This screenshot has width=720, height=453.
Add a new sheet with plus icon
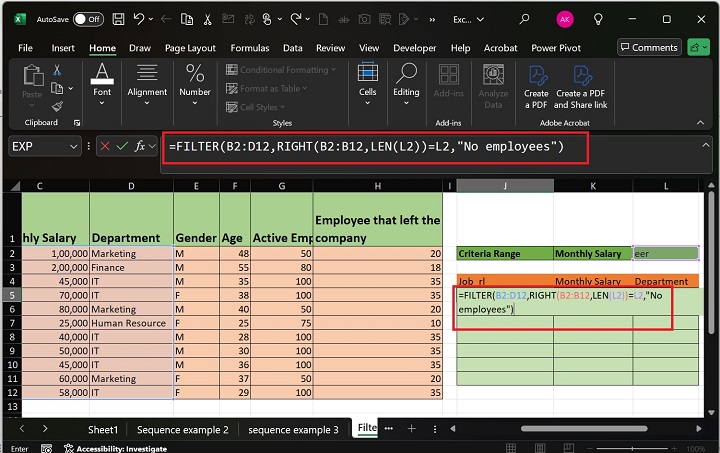[x=410, y=429]
